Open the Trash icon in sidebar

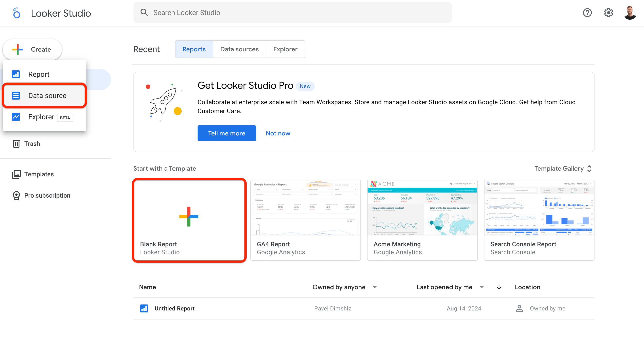tap(16, 143)
